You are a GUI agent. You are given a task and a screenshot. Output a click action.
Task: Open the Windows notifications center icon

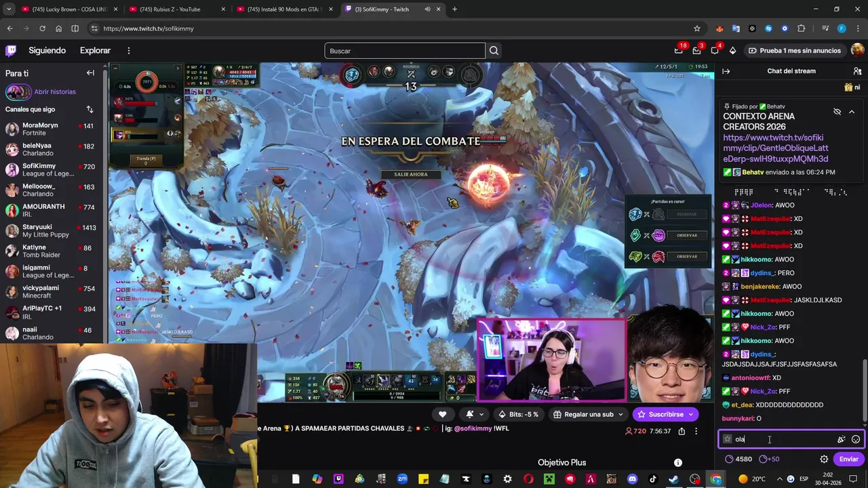(853, 479)
